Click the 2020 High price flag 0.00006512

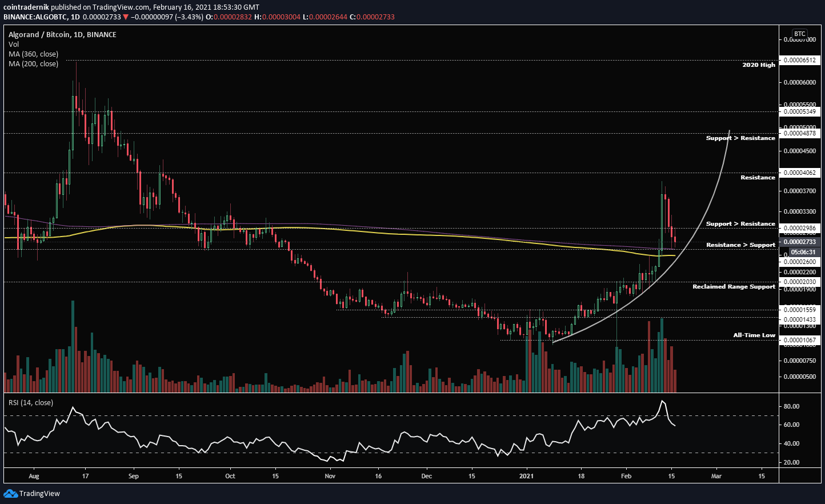(799, 60)
